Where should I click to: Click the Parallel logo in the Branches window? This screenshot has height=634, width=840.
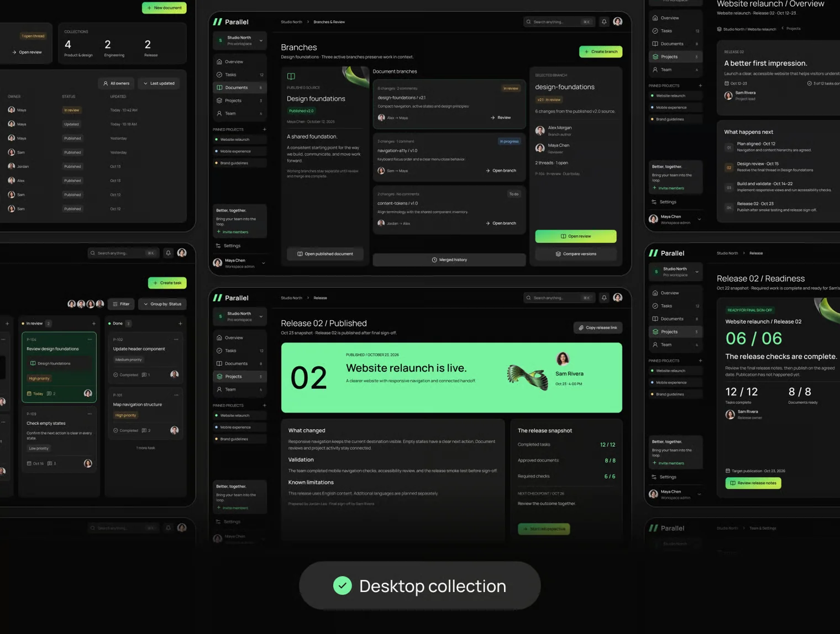231,22
